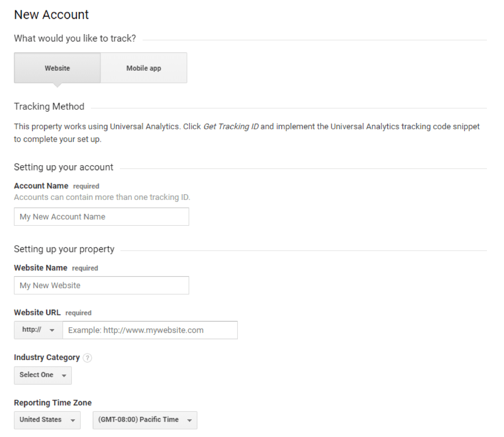This screenshot has height=437, width=504.
Task: Click the bold Account Name label
Action: point(41,186)
